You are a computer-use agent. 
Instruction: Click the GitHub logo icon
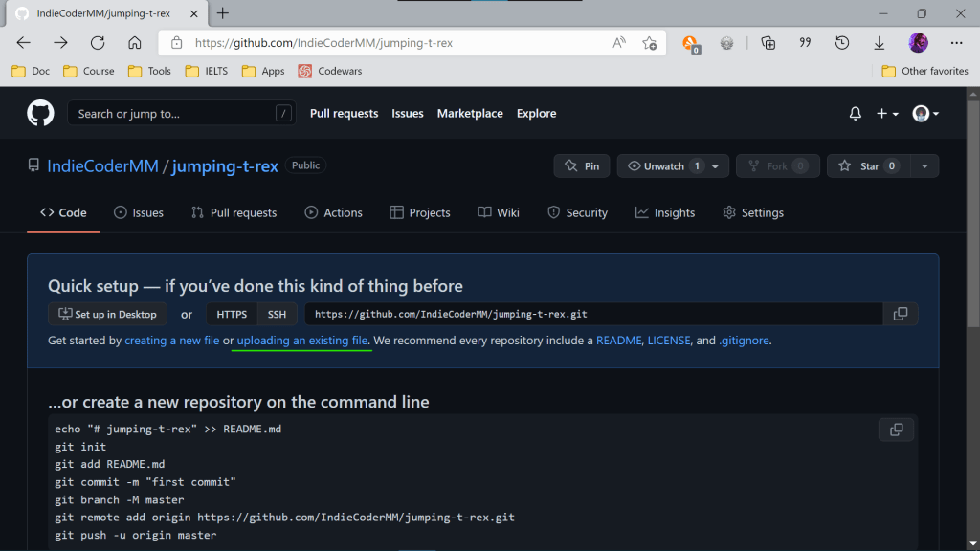tap(40, 113)
